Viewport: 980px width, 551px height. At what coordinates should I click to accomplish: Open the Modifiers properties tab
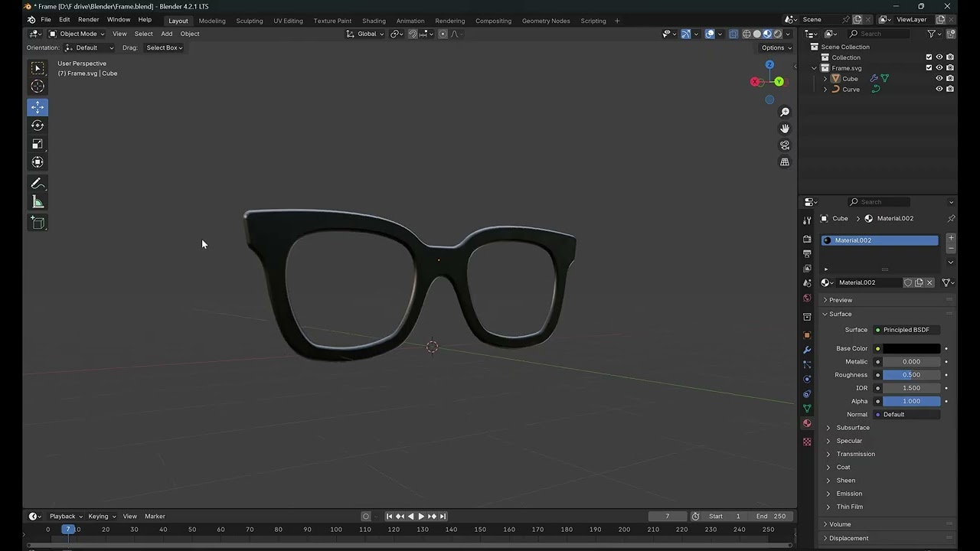tap(807, 350)
